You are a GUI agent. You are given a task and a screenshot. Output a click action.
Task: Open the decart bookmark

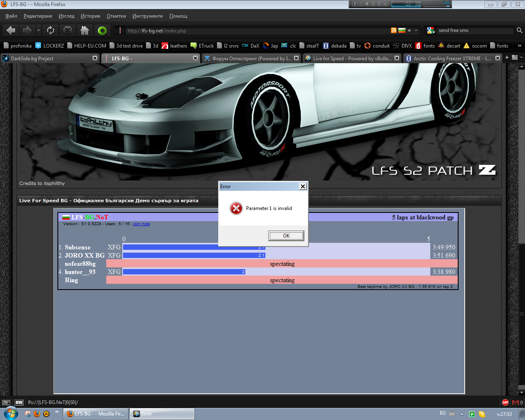coord(449,46)
